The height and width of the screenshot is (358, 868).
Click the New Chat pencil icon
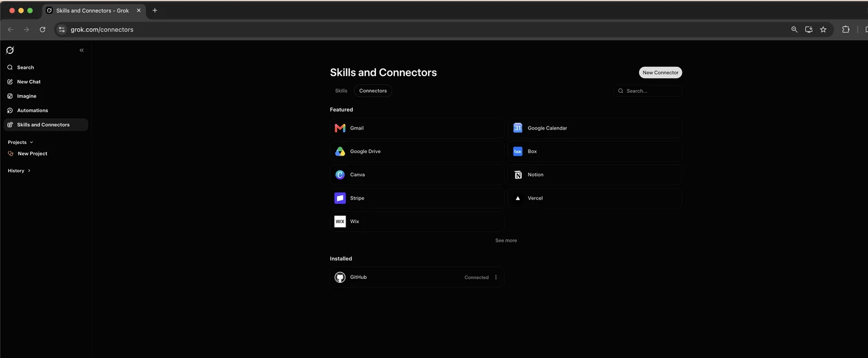pyautogui.click(x=10, y=82)
